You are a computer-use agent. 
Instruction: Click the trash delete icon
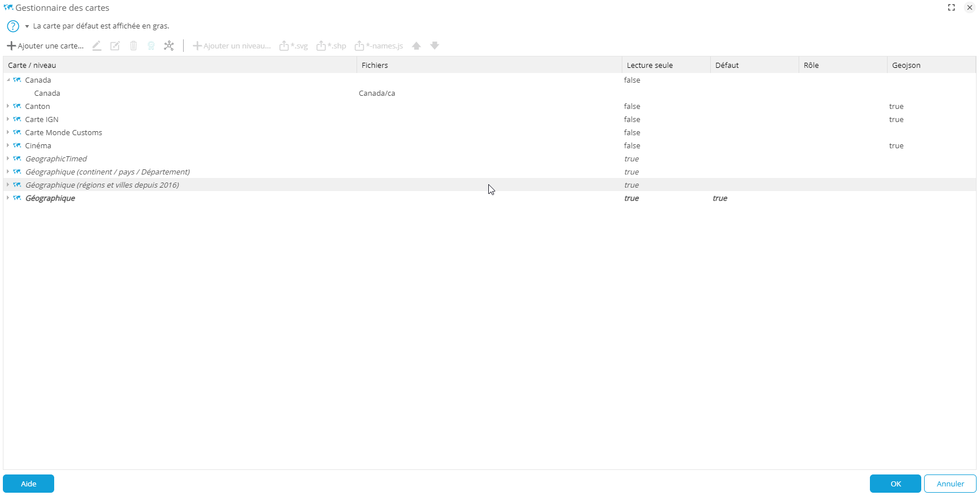133,46
